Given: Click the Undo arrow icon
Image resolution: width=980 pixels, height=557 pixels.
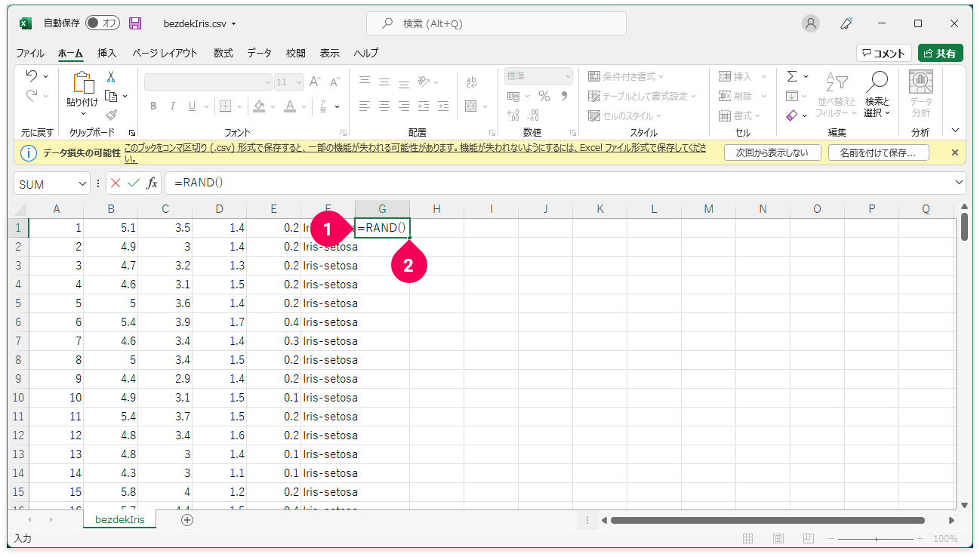Looking at the screenshot, I should click(32, 76).
